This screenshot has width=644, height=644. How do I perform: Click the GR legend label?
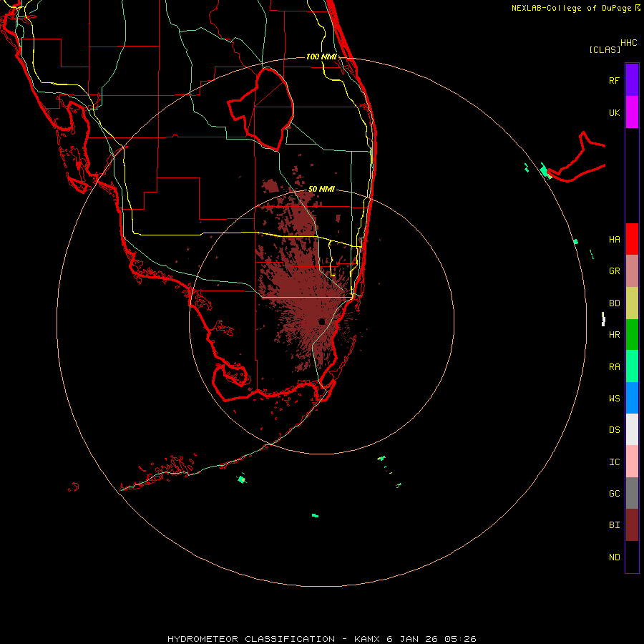pyautogui.click(x=614, y=271)
